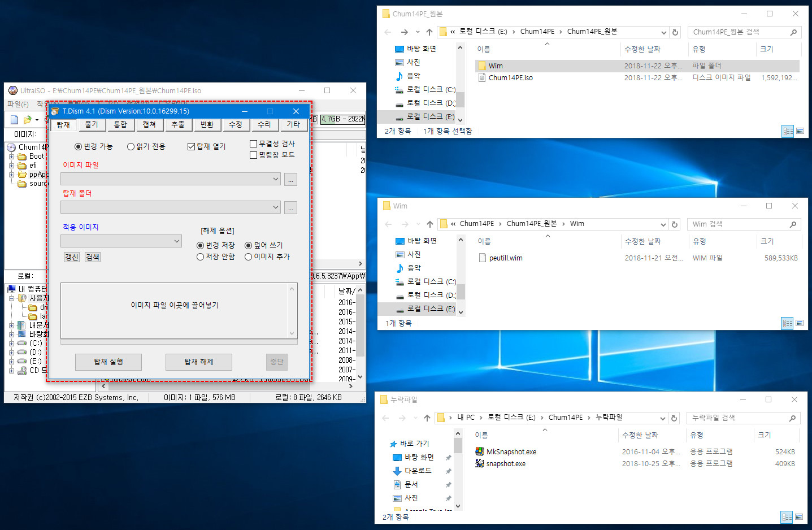Click the 갱신 button

72,257
